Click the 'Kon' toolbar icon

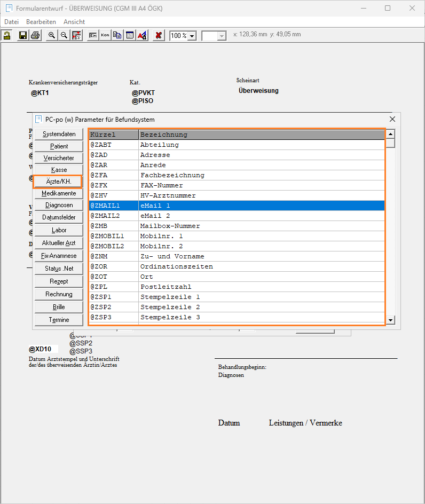click(105, 35)
